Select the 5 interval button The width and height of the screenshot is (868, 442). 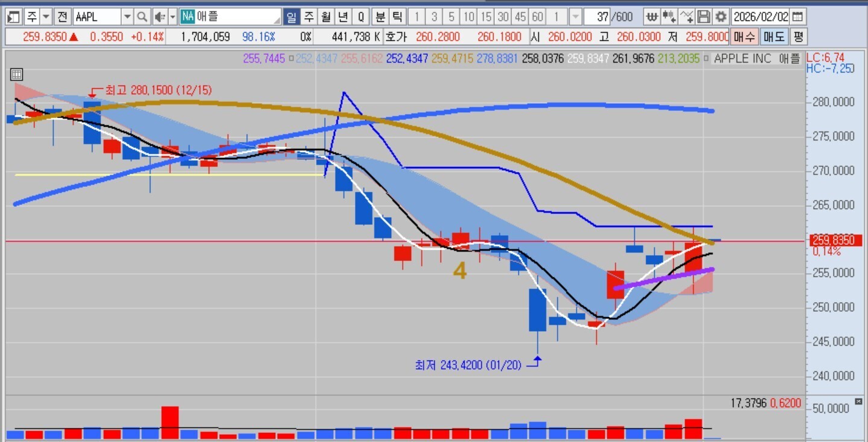click(x=451, y=16)
